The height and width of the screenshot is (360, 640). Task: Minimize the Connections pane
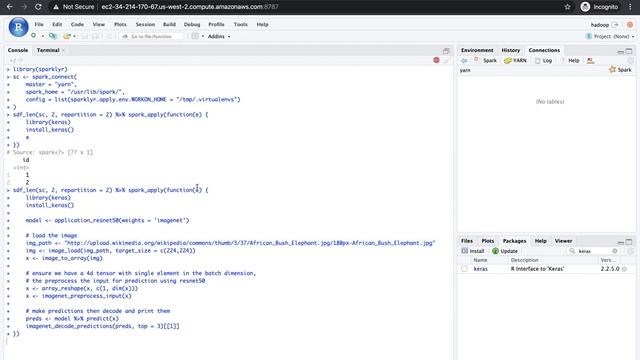[620, 51]
